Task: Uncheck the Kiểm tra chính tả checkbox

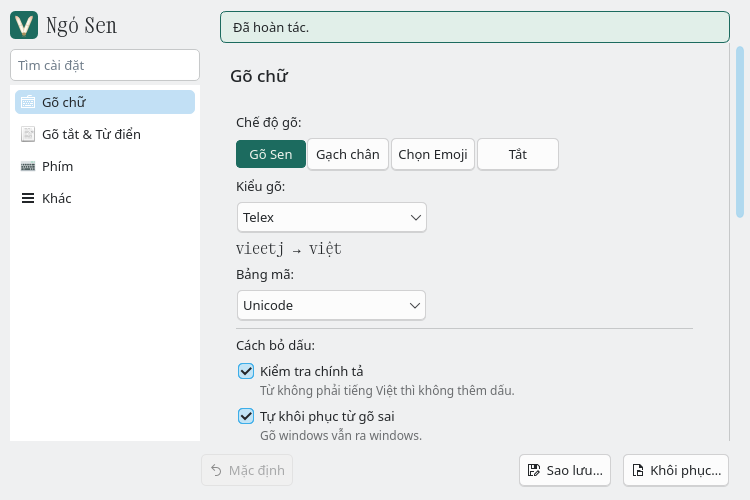Action: (246, 371)
